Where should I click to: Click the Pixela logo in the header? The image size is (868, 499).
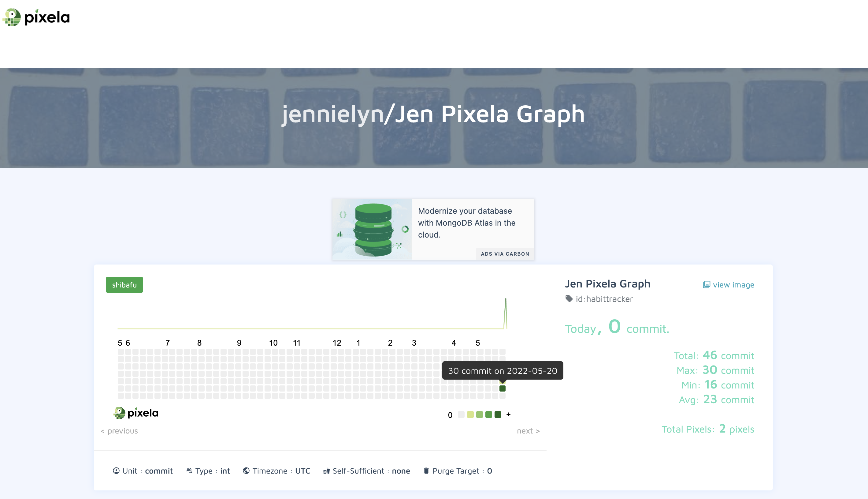tap(35, 17)
